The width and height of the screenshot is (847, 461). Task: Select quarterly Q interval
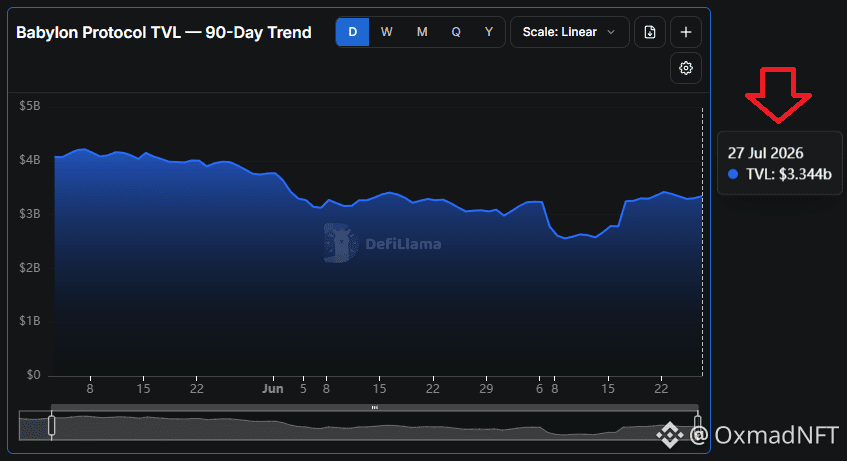(x=456, y=32)
